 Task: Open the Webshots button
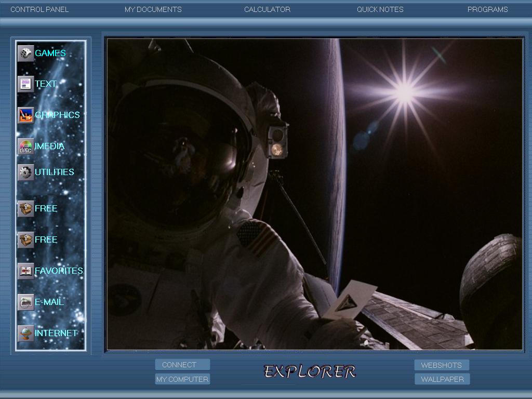pos(442,365)
